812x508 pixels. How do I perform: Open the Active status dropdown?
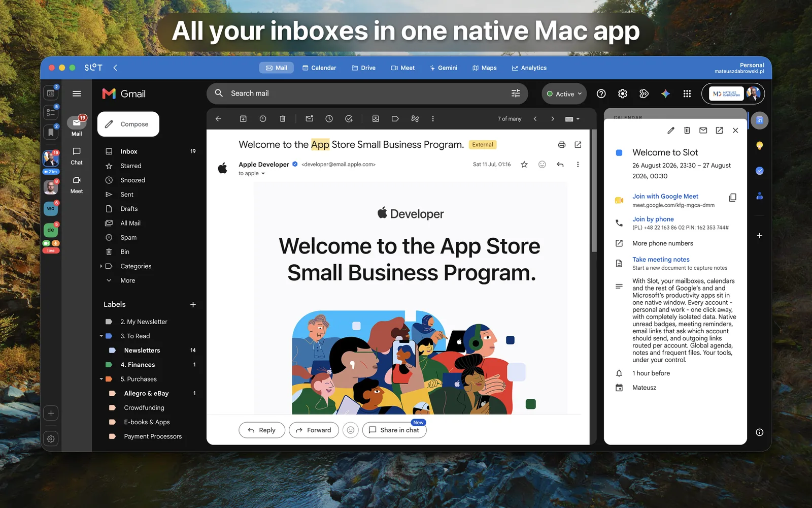tap(564, 94)
